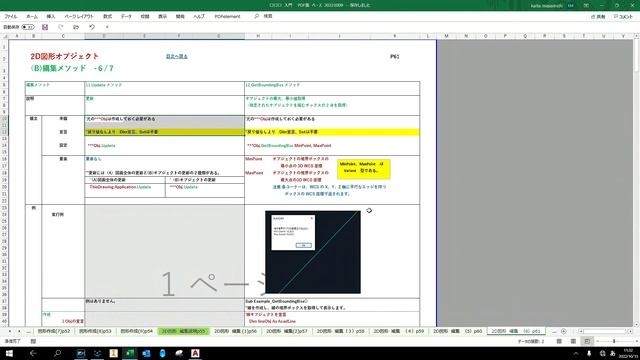The image size is (640, 360).
Task: Click the new sheet plus button
Action: point(564,331)
